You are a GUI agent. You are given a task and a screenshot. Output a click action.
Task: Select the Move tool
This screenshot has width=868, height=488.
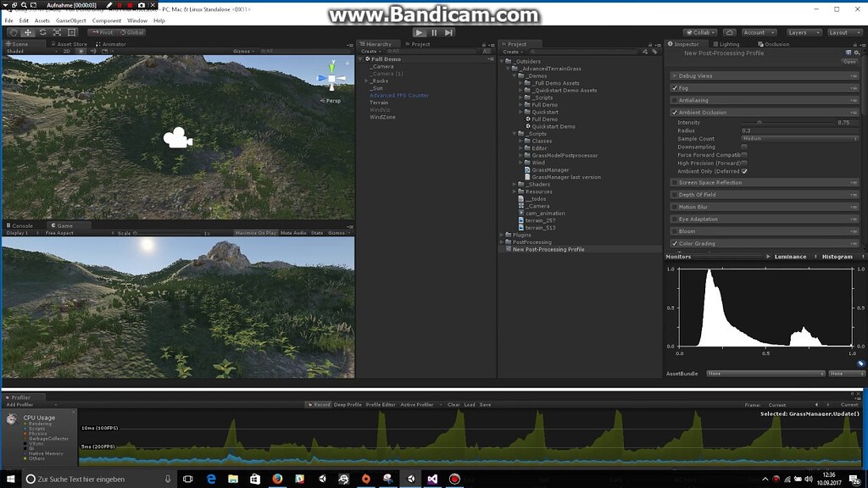pos(27,32)
